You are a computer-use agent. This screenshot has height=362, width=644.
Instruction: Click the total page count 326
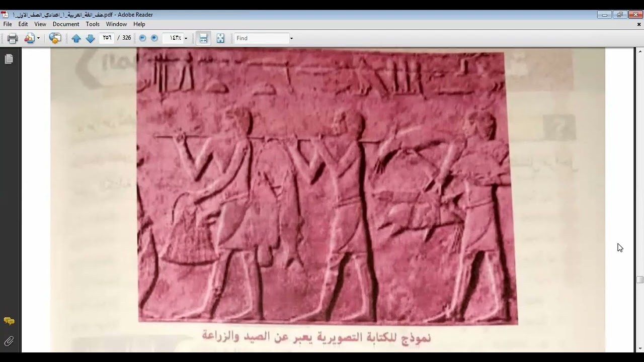coord(127,38)
